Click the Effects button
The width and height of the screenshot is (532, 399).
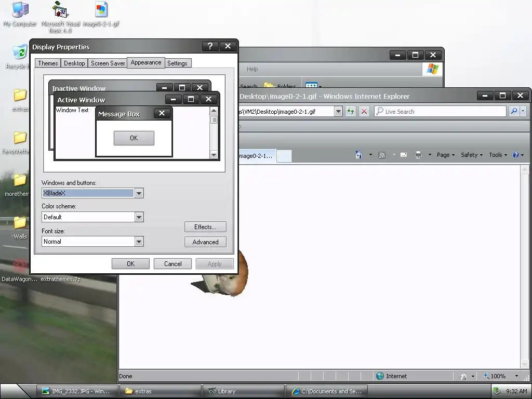205,227
